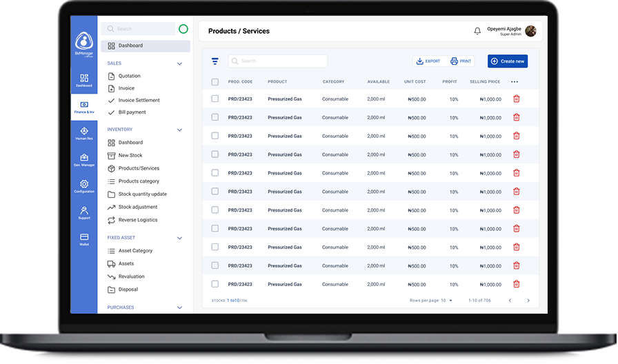This screenshot has width=618, height=364.
Task: Click the Support sidebar icon
Action: [84, 212]
